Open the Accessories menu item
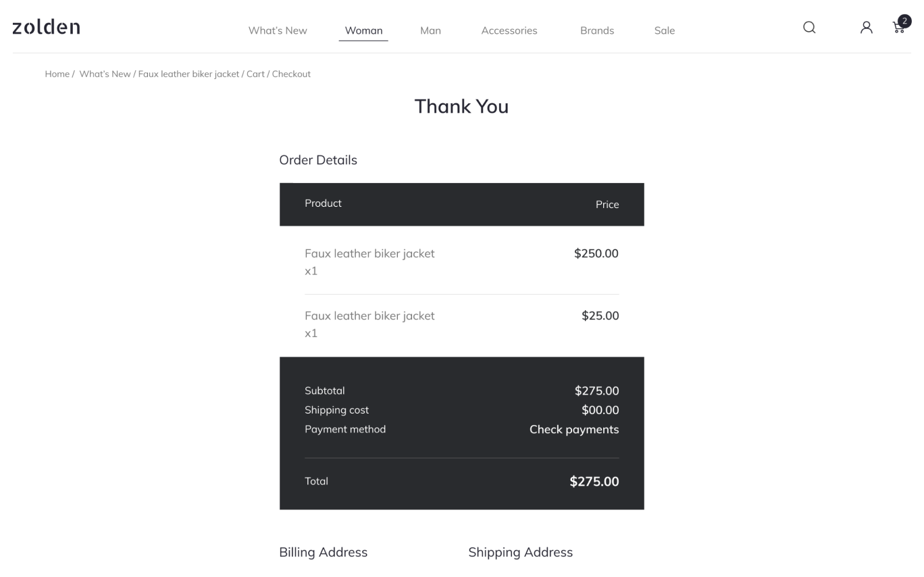924x577 pixels. pyautogui.click(x=509, y=30)
